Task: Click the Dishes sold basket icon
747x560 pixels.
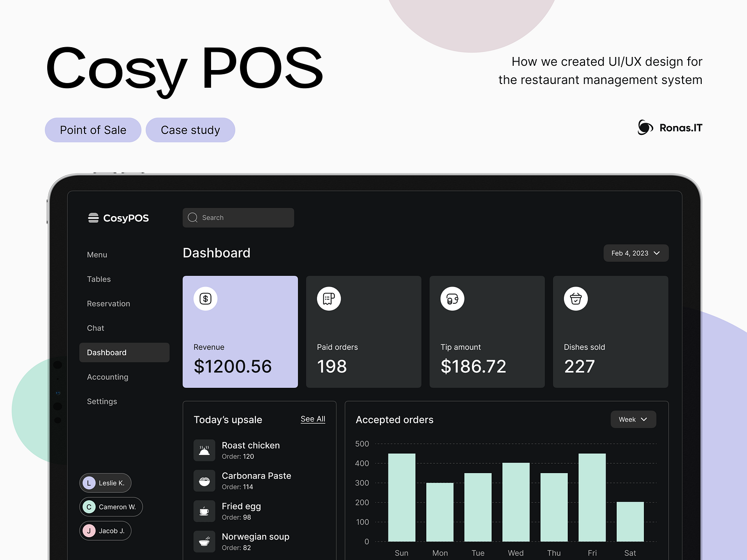Action: [576, 299]
